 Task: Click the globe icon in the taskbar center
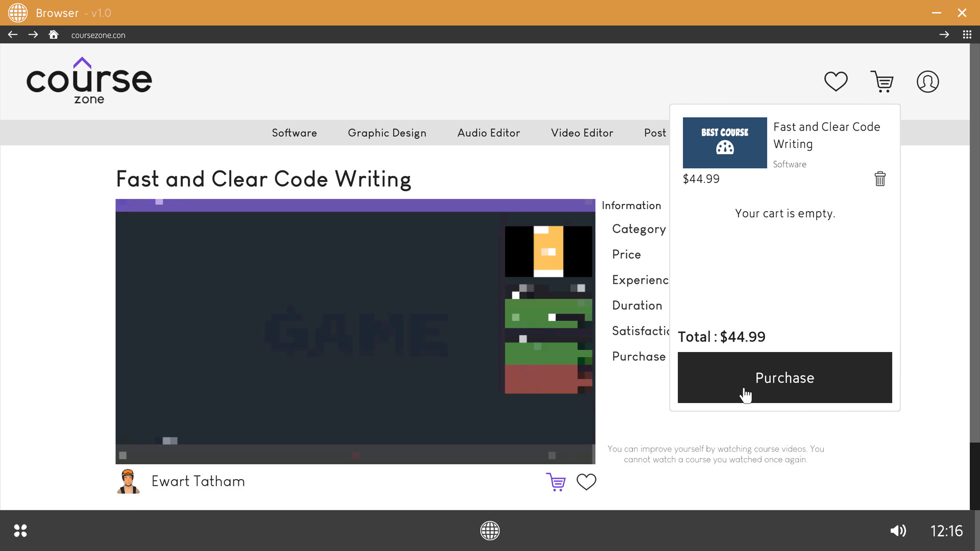tap(489, 531)
